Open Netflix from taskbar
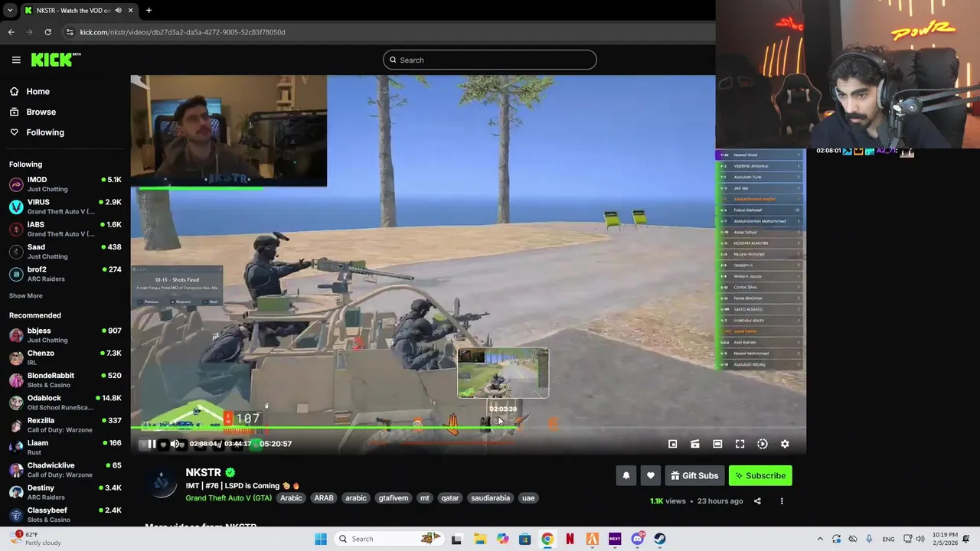980x551 pixels. 570,539
